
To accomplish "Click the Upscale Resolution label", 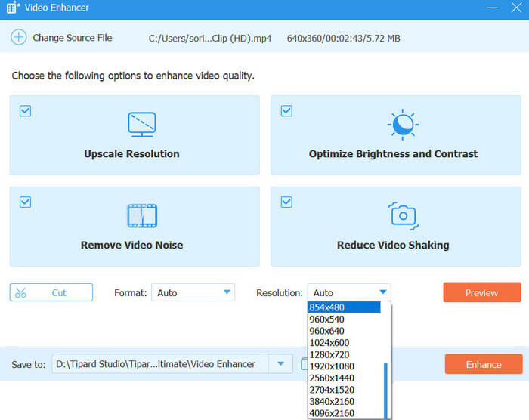I will 131,154.
